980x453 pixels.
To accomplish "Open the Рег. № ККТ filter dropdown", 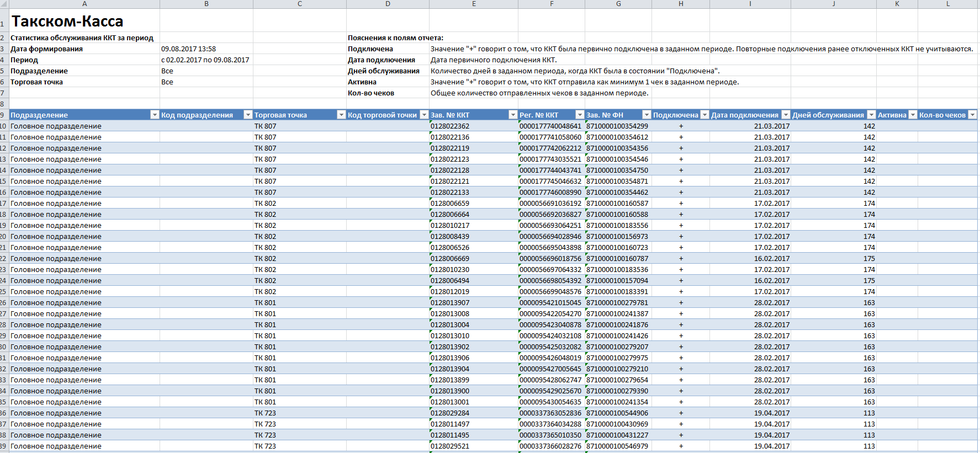I will pos(580,115).
